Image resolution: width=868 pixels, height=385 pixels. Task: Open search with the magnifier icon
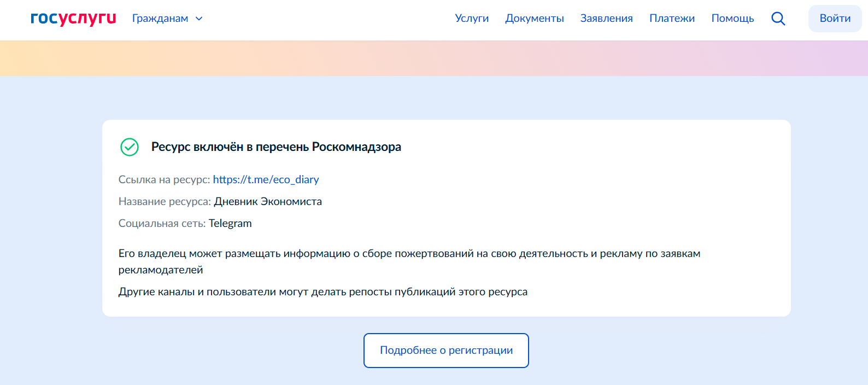coord(778,19)
